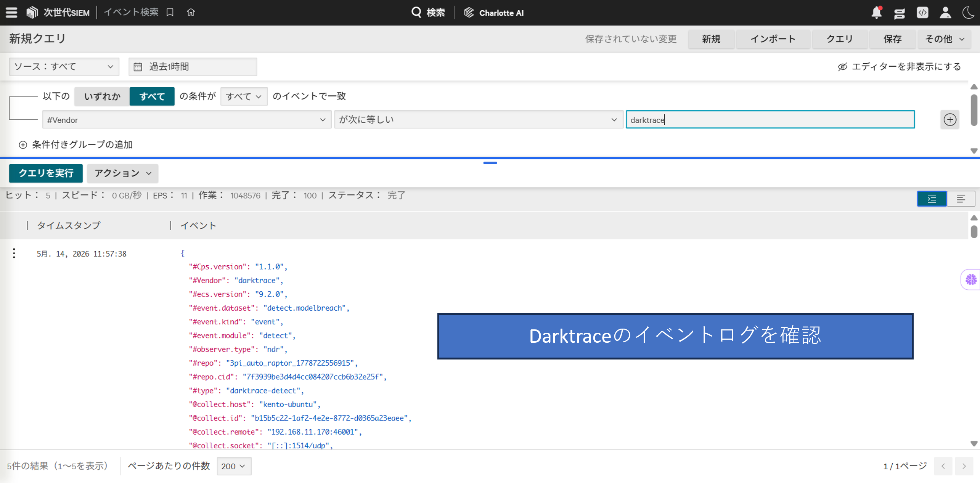Go to the next results page
The height and width of the screenshot is (483, 980).
[x=964, y=466]
